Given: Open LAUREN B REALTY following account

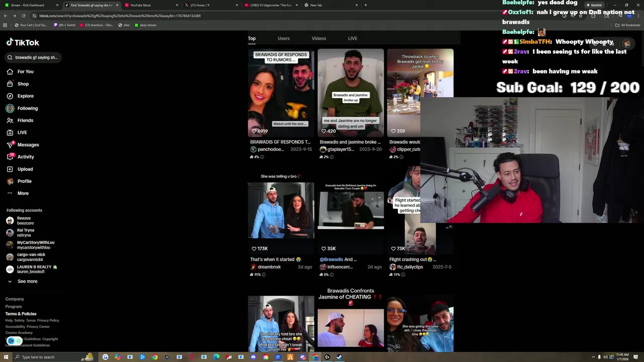Looking at the screenshot, I should (31, 269).
